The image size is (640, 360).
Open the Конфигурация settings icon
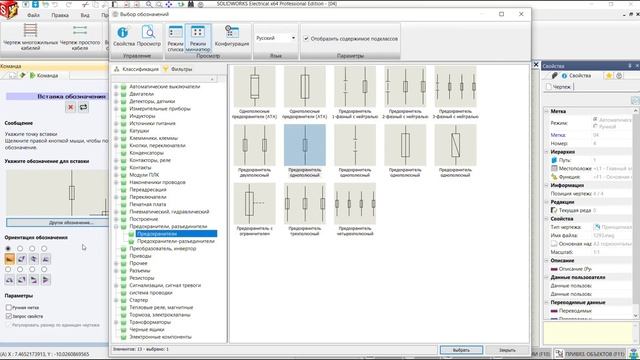point(232,36)
